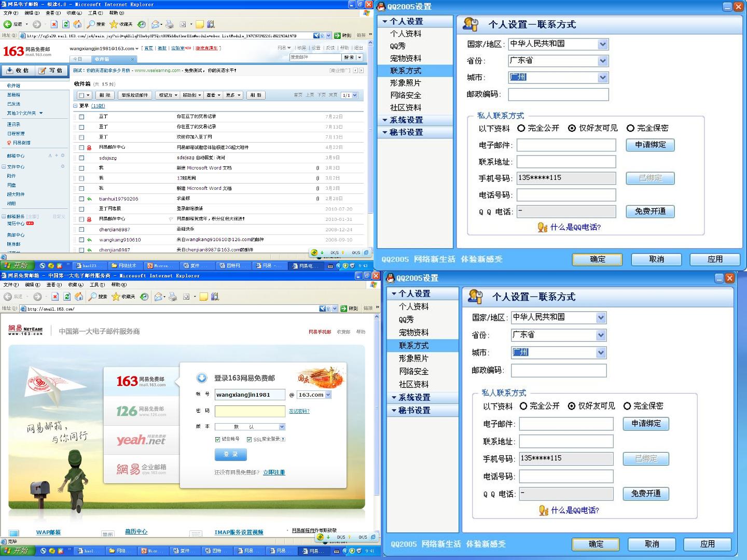747x560 pixels.
Task: Tick the checkbox for the sdsjszg email
Action: pyautogui.click(x=81, y=158)
